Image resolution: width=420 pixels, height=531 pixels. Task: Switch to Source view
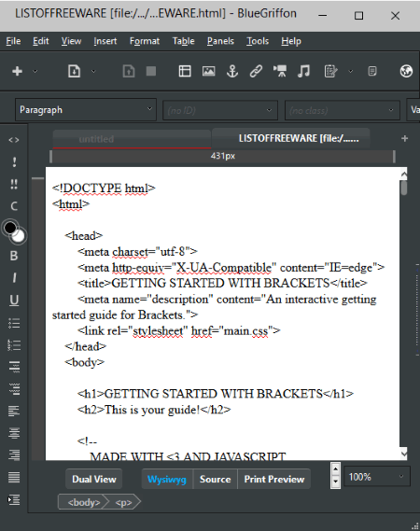[215, 479]
